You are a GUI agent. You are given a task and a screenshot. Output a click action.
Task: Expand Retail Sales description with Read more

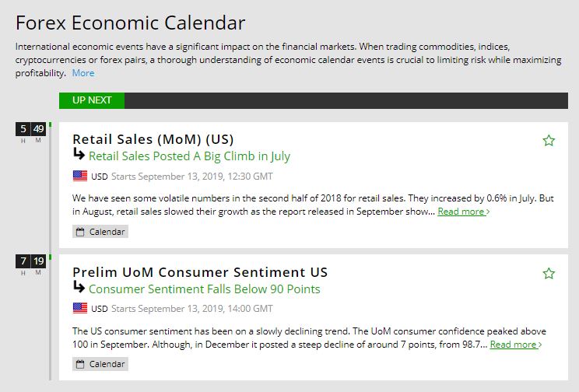click(463, 212)
